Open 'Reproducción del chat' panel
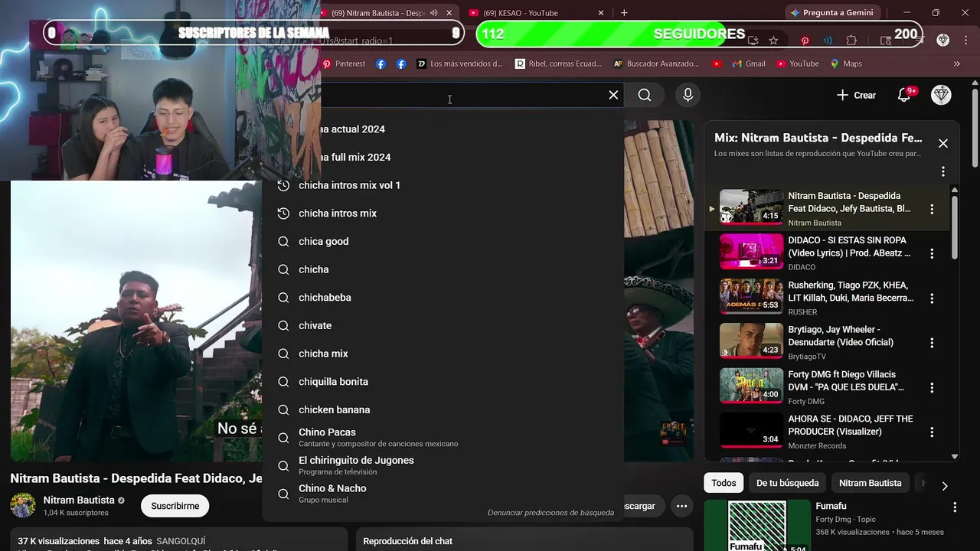The image size is (980, 551). click(524, 541)
